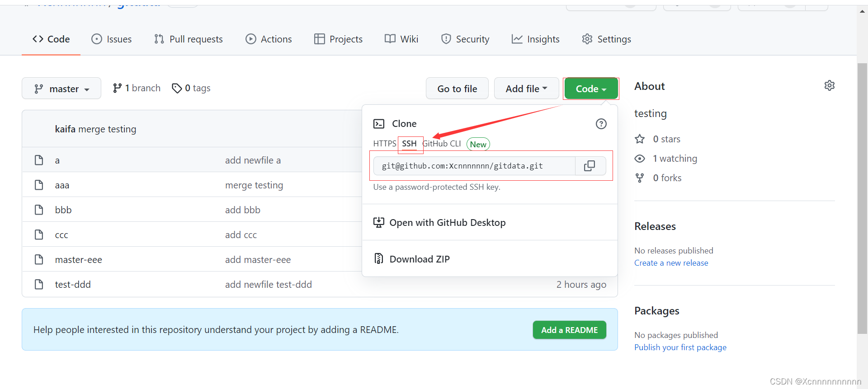
Task: Open commit message 'add bbb'
Action: pyautogui.click(x=243, y=210)
